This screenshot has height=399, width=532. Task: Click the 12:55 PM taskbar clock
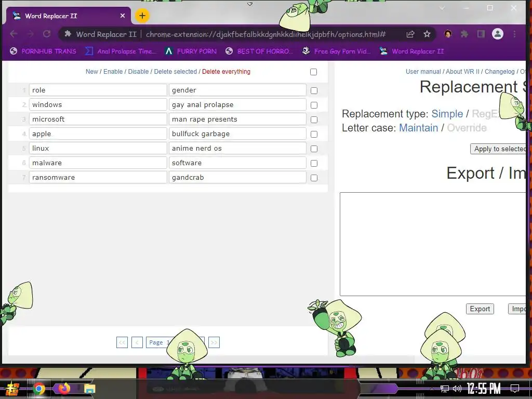tap(484, 389)
